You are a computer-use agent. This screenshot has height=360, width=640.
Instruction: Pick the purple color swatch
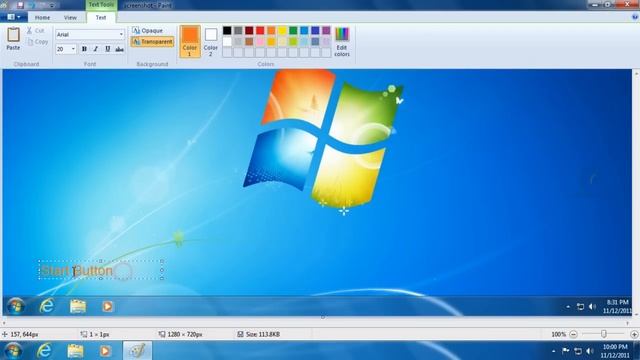(x=326, y=31)
